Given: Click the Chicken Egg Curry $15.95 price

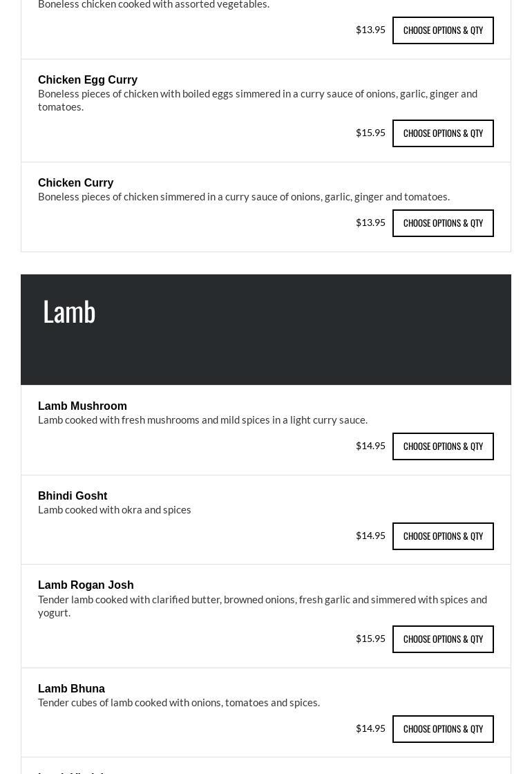Looking at the screenshot, I should (x=370, y=133).
